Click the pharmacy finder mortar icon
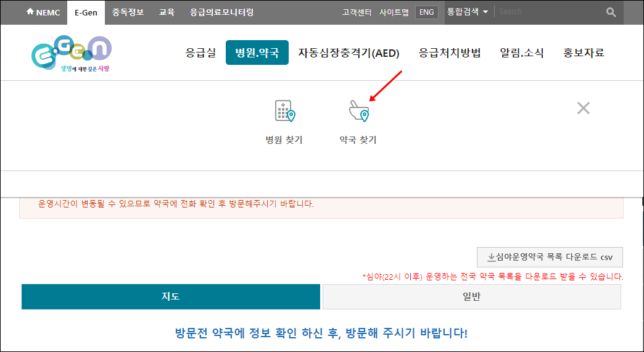Viewport: 644px width, 352px height. click(x=359, y=111)
